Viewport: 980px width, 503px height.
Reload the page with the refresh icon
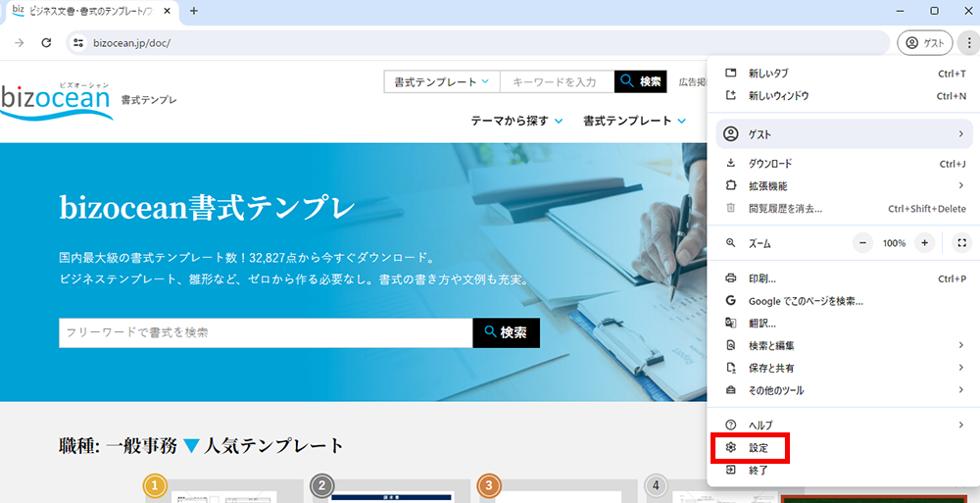[46, 43]
